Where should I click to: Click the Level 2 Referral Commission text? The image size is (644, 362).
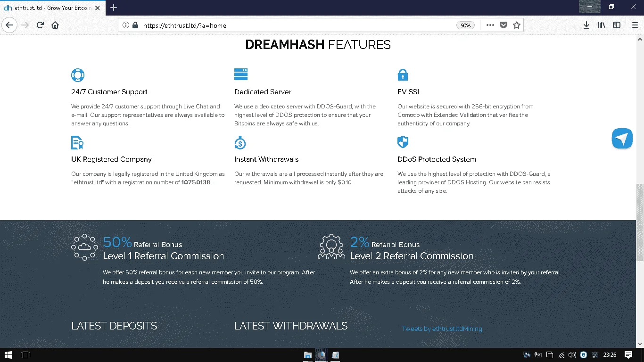tap(412, 256)
